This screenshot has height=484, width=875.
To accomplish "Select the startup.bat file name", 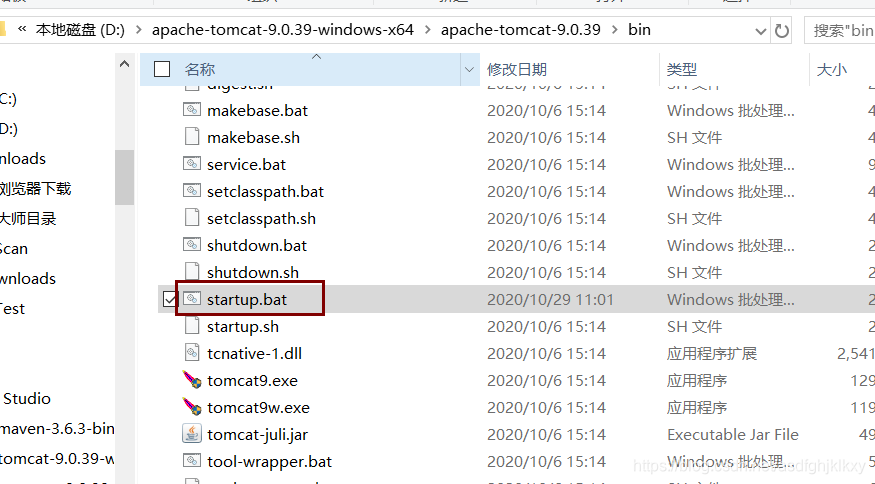I will pyautogui.click(x=247, y=300).
